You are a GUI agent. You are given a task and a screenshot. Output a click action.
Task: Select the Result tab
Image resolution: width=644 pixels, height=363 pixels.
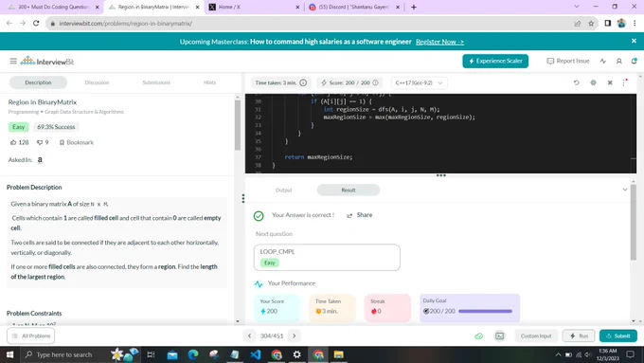pos(349,190)
